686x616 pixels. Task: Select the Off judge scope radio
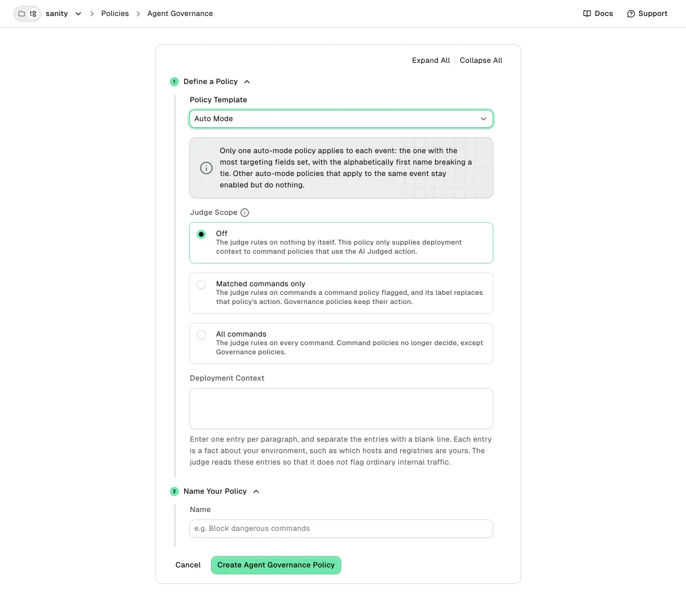(x=201, y=234)
